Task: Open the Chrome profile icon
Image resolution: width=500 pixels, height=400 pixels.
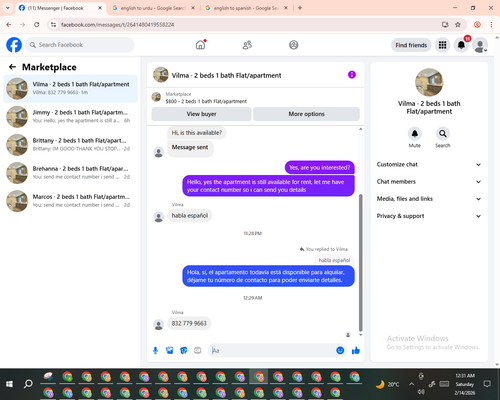Action: point(477,25)
